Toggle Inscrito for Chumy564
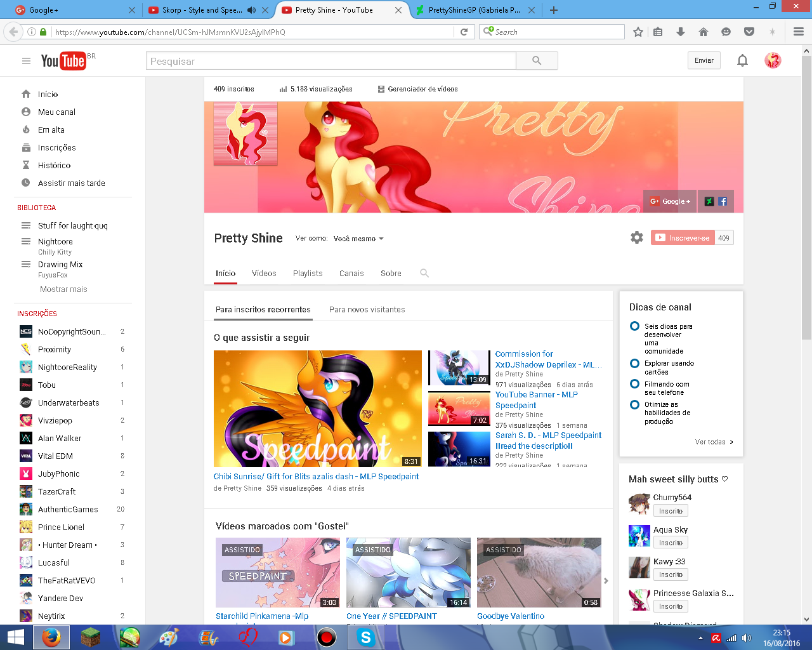The height and width of the screenshot is (650, 812). point(671,511)
